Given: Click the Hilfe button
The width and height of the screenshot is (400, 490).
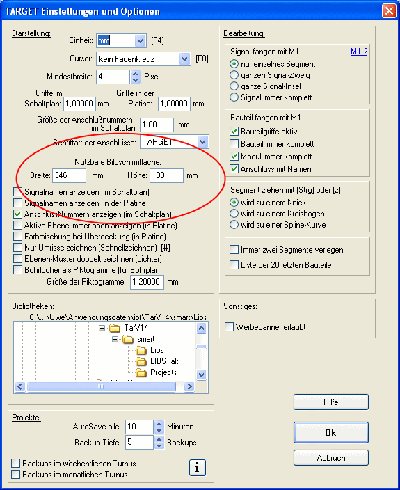Looking at the screenshot, I should 331,402.
